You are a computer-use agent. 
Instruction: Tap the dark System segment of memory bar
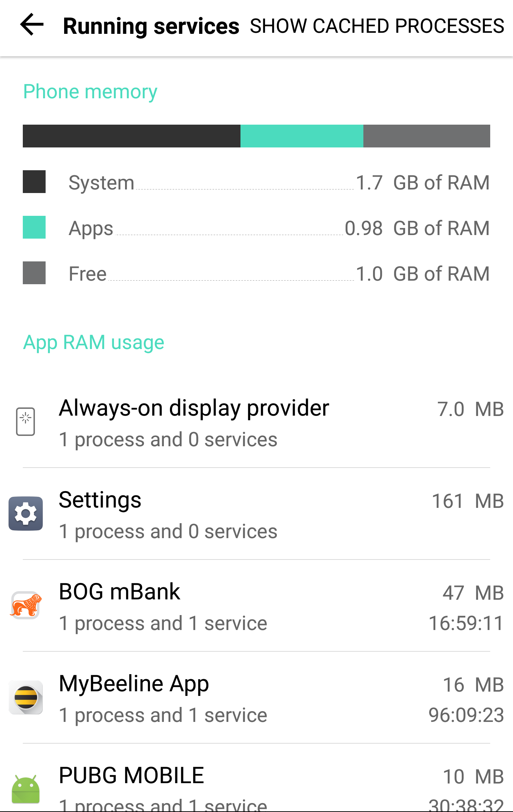coord(131,136)
